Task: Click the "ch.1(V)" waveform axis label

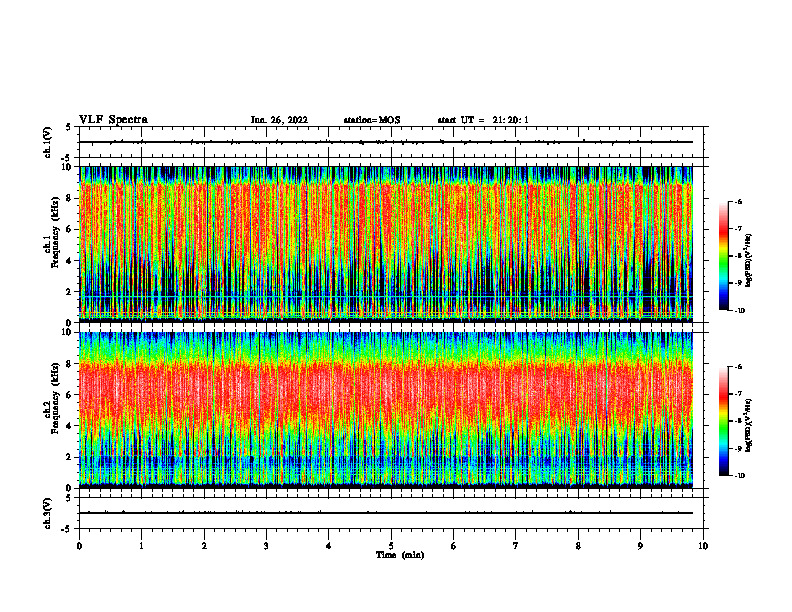Action: click(48, 142)
